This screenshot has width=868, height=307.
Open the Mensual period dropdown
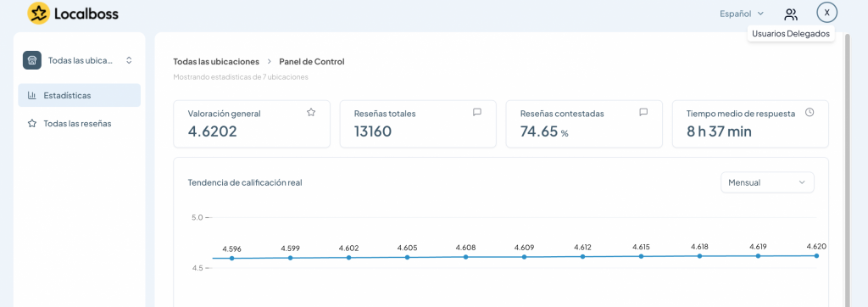(767, 182)
